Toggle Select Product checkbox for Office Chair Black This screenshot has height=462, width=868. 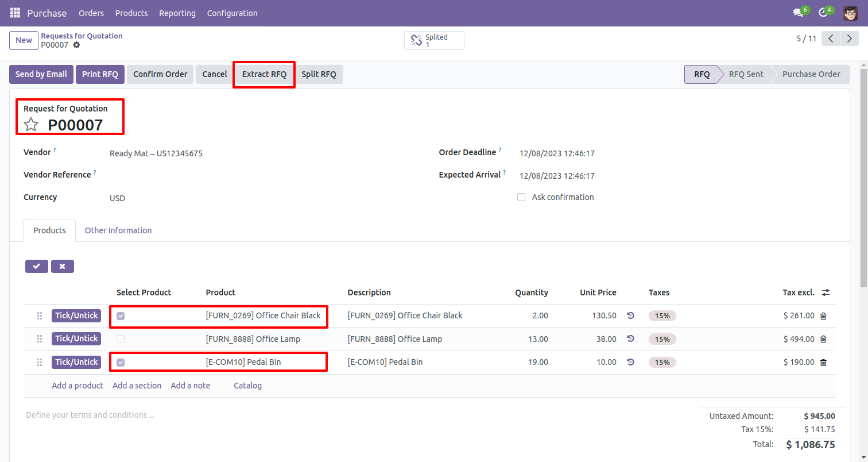(121, 316)
